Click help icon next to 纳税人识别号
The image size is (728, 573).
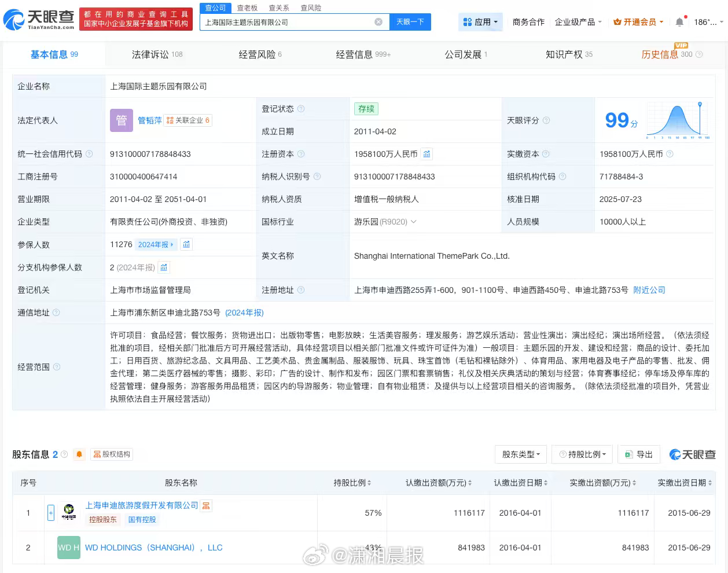[x=317, y=177]
